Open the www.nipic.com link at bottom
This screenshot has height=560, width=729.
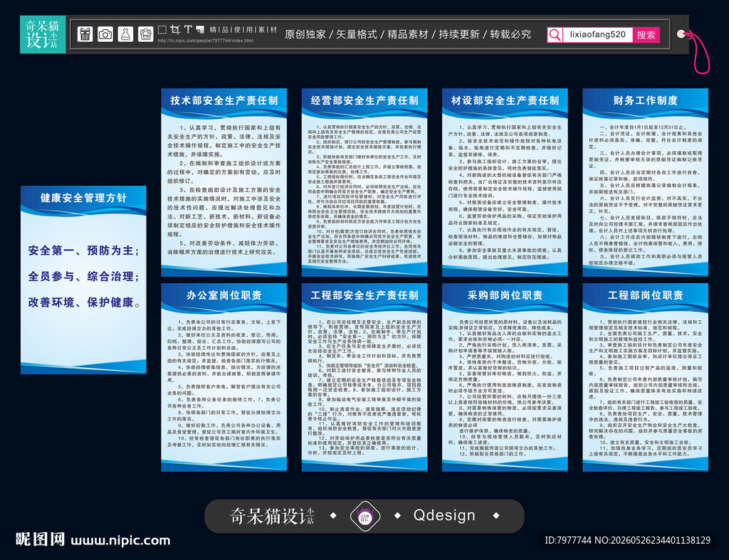[120, 541]
